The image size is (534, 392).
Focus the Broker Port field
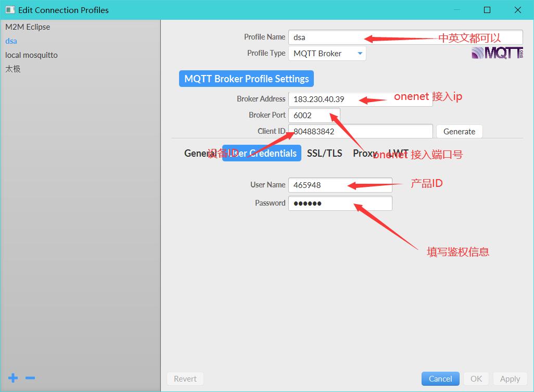(314, 115)
